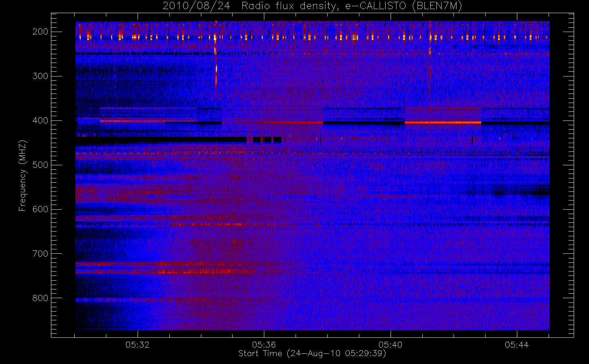Click the plot title '2010/08/24 Radio flux density'
The image size is (589, 364).
pos(312,6)
